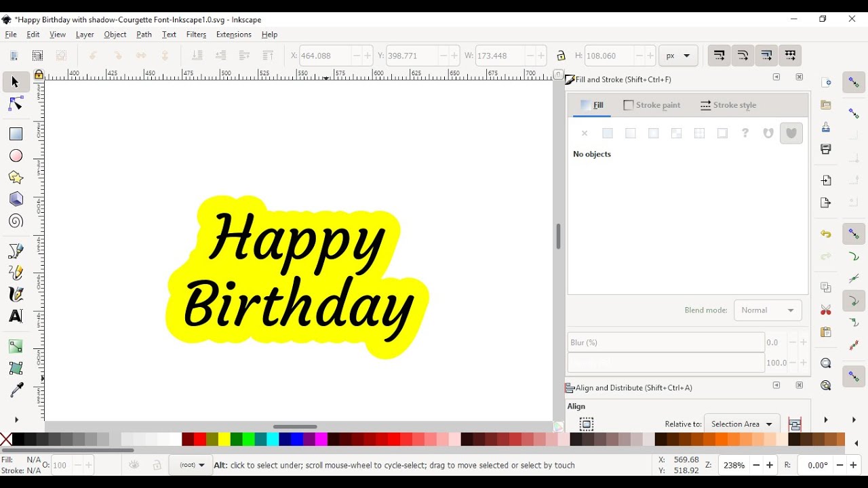
Task: Close the Align and Distribute panel
Action: [800, 385]
